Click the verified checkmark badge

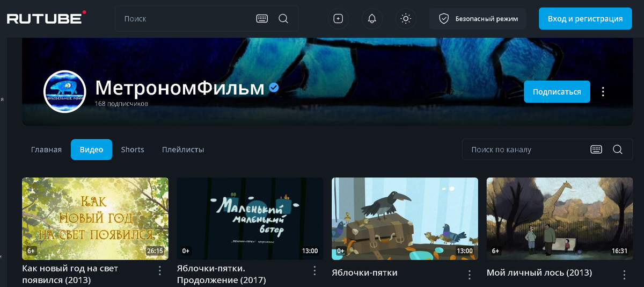pos(274,88)
